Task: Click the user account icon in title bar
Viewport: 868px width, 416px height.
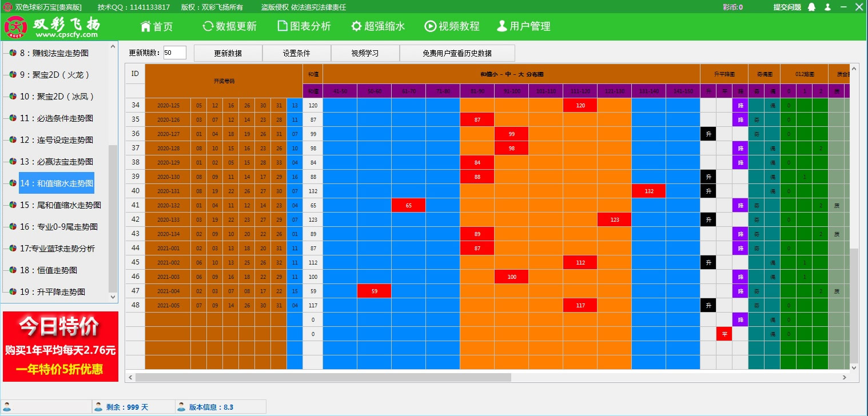Action: 827,7
